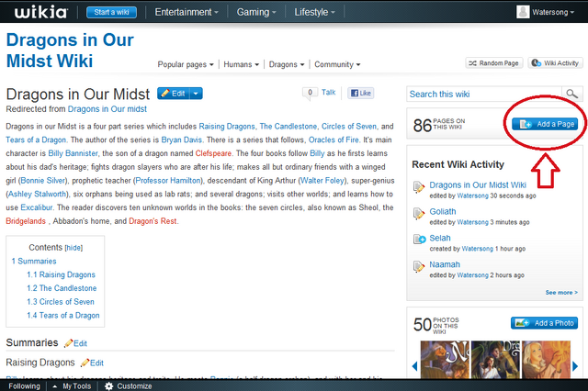
Task: Open the Professor Hamilton link
Action: 168,181
